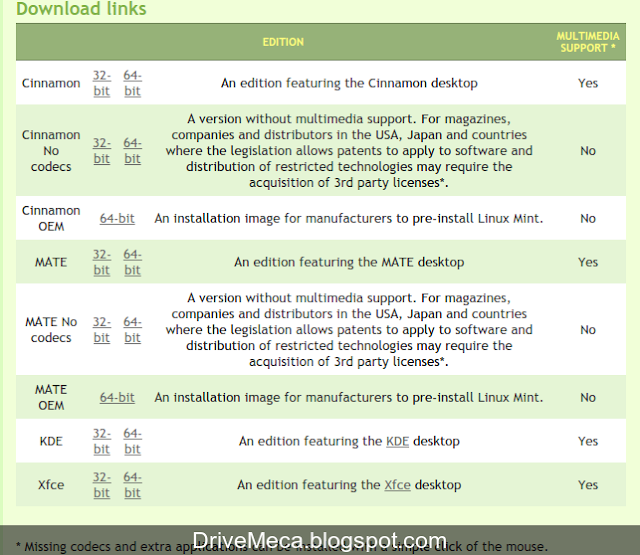Open the KDE 64-bit download link
The image size is (640, 555).
coord(133,441)
